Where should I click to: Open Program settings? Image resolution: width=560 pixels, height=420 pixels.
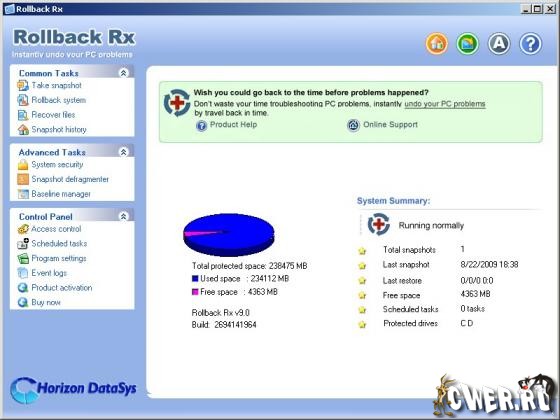click(x=59, y=258)
